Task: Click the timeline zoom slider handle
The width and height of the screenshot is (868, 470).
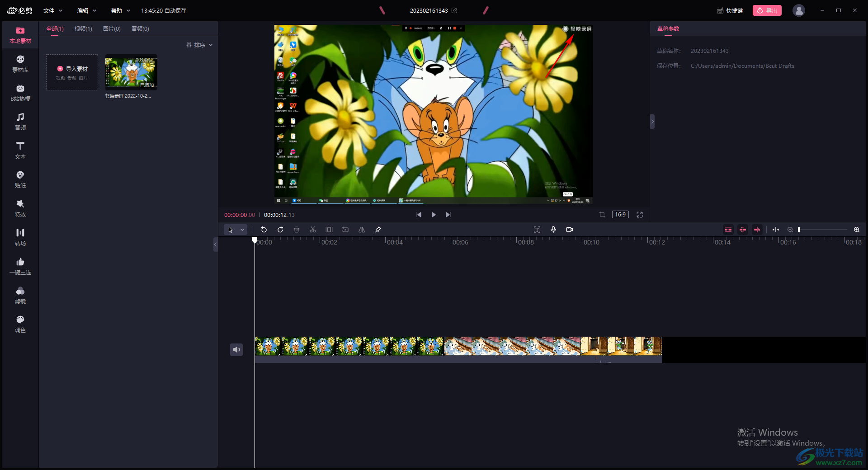Action: coord(799,230)
